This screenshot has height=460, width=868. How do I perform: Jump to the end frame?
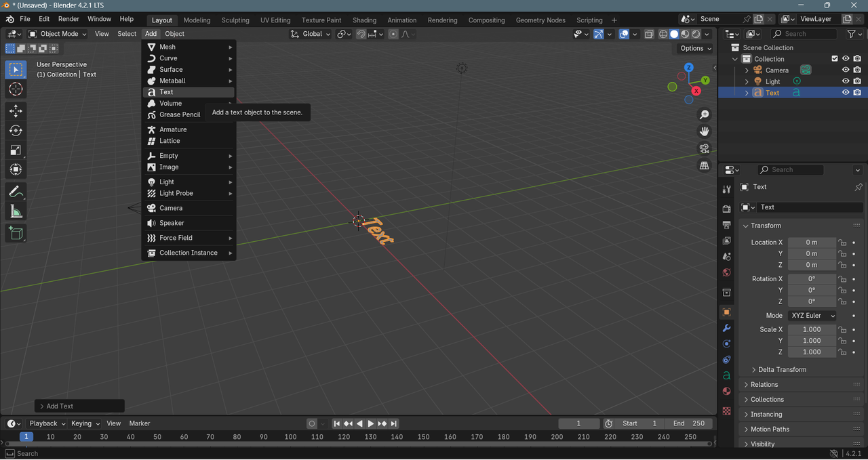(x=394, y=423)
